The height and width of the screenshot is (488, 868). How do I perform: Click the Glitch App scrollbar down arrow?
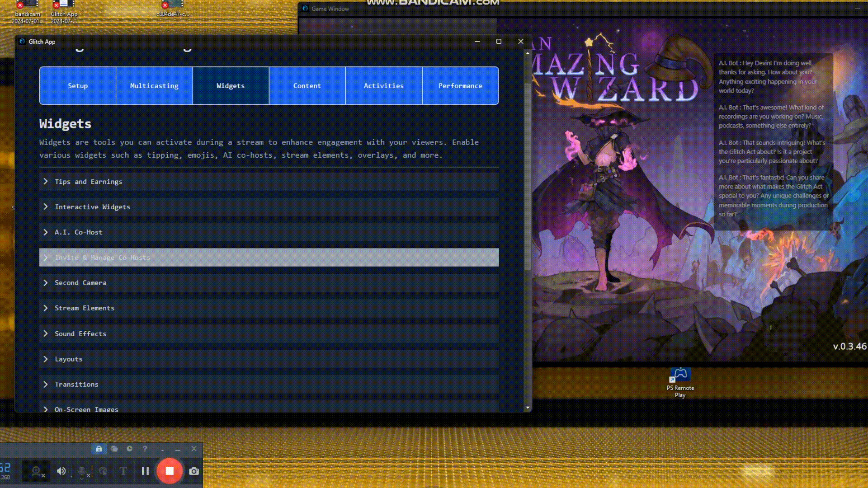[x=528, y=408]
